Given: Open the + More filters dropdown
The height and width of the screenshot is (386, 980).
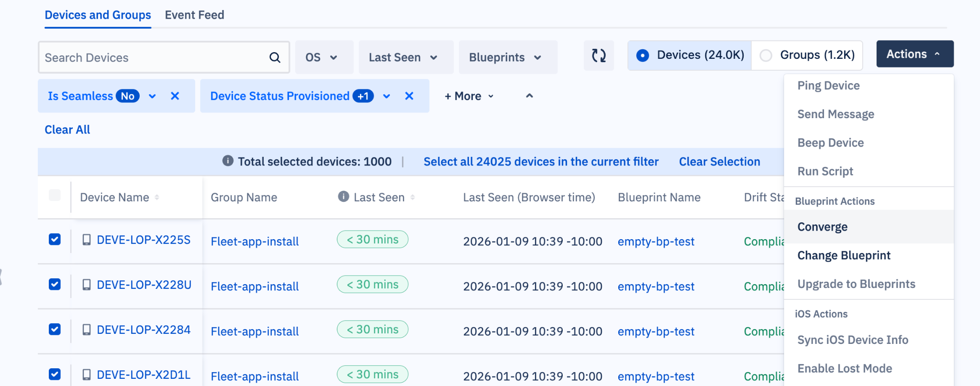Looking at the screenshot, I should [x=469, y=96].
